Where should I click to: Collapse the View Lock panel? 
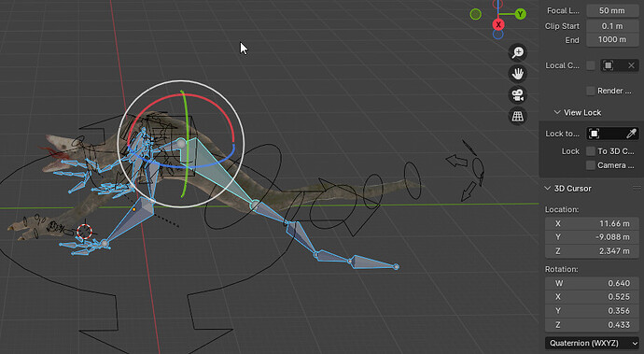click(557, 112)
